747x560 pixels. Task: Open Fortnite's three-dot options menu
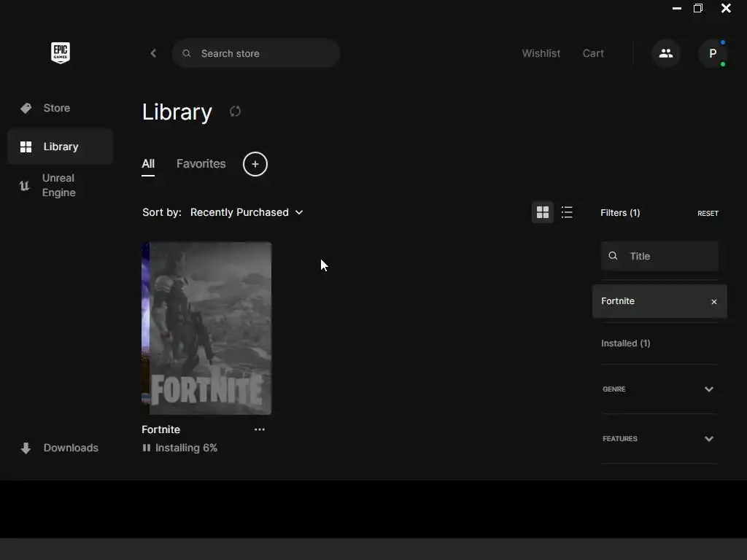click(260, 429)
